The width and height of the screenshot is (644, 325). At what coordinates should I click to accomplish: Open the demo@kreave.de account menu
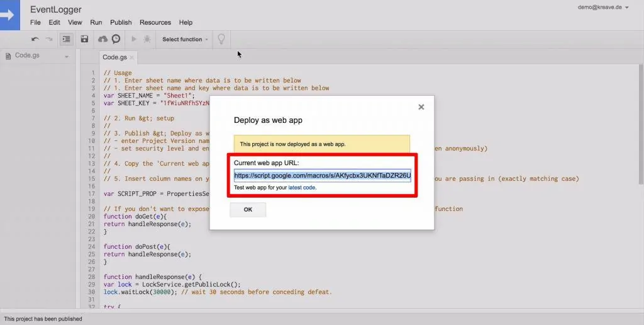603,8
